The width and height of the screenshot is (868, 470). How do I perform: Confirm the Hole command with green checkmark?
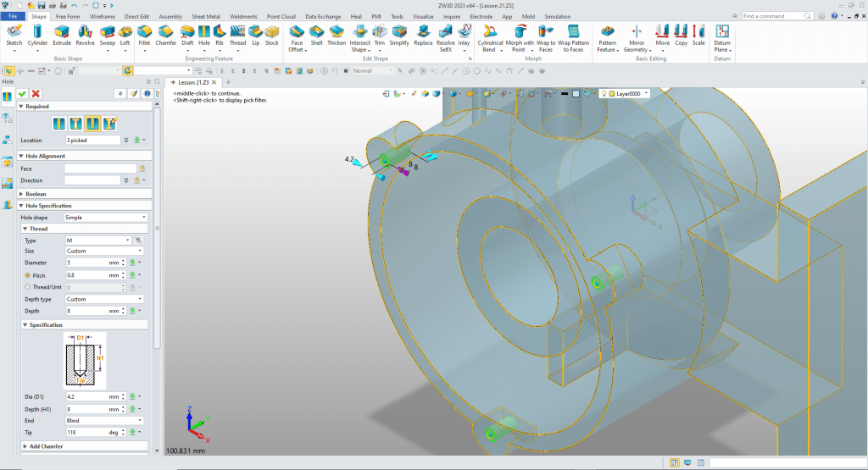(x=23, y=93)
